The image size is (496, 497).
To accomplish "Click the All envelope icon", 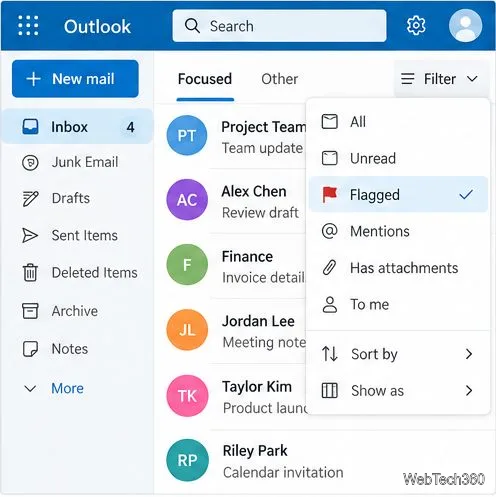I will click(330, 121).
